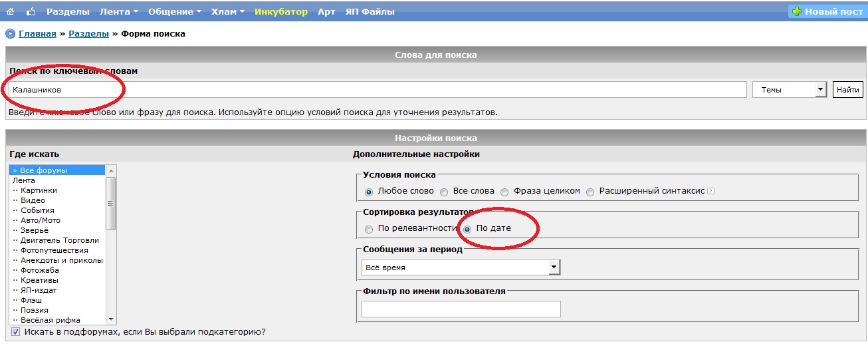Click the Фильтр по имени пользователя field
The height and width of the screenshot is (348, 868).
(461, 309)
